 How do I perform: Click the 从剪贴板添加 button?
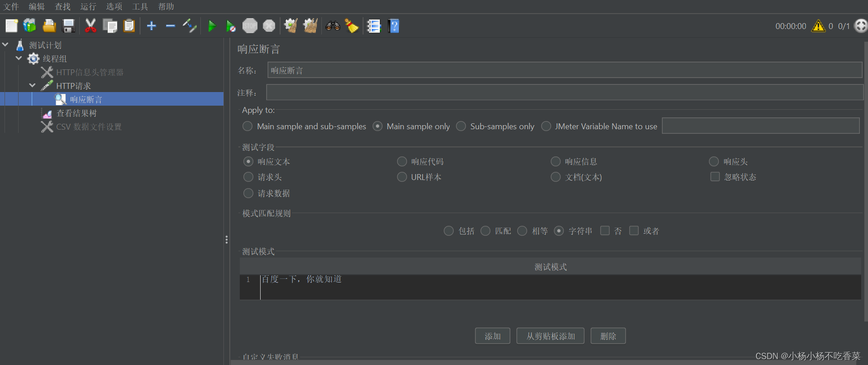click(550, 336)
